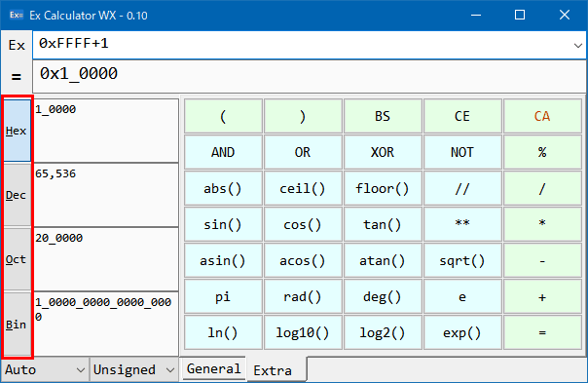Image resolution: width=588 pixels, height=383 pixels.
Task: Insert the asin() function
Action: 223,260
